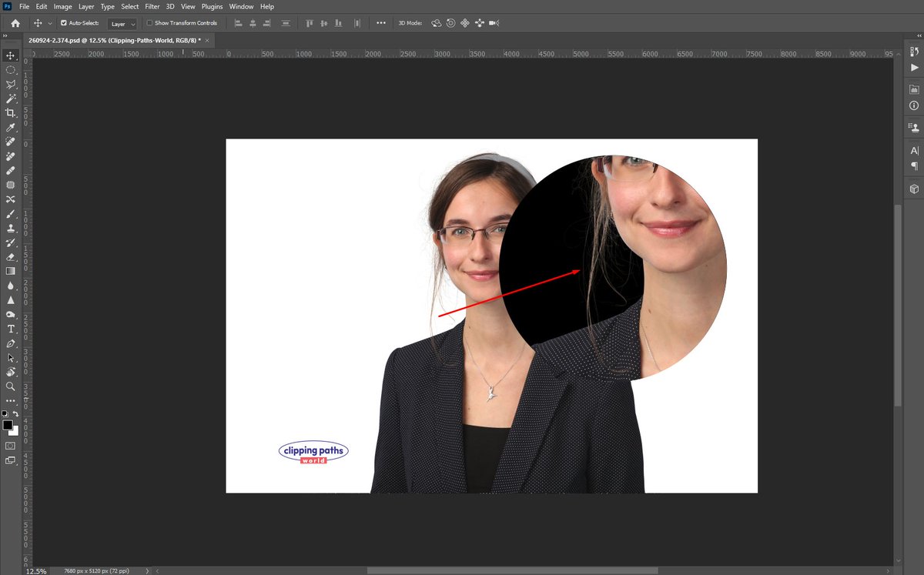
Task: Expand the left toolbar double-arrow
Action: pyautogui.click(x=5, y=35)
